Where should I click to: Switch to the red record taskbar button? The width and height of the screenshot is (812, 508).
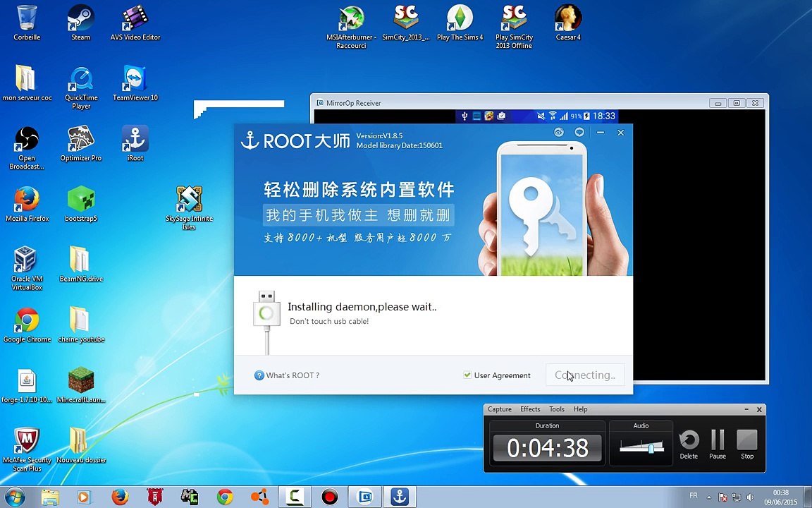pyautogui.click(x=329, y=497)
